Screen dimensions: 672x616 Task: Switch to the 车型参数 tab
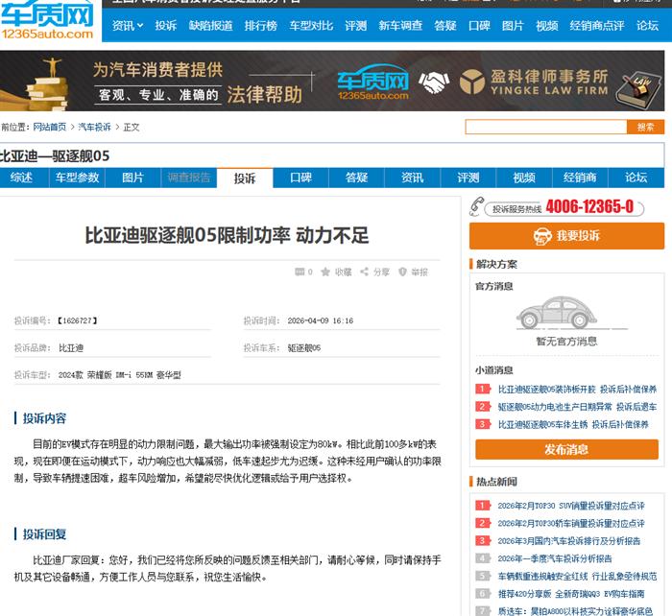point(77,178)
